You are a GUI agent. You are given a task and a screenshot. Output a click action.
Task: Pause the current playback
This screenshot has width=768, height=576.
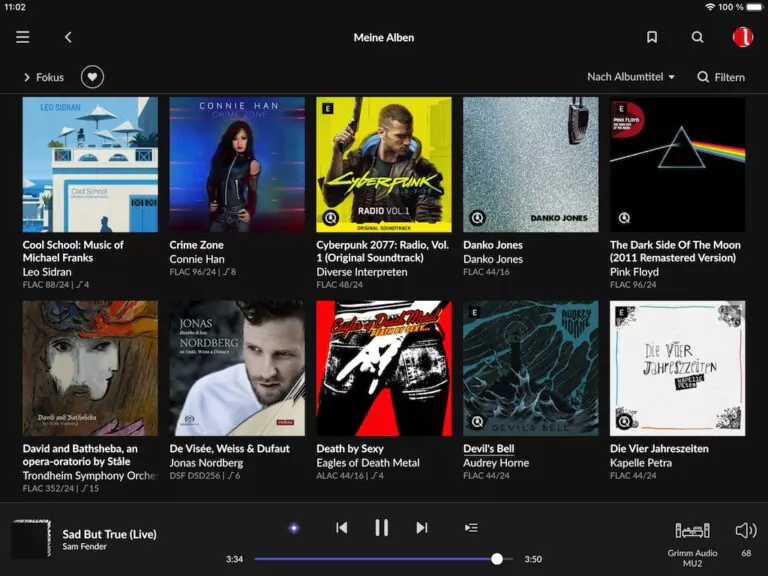(x=382, y=528)
